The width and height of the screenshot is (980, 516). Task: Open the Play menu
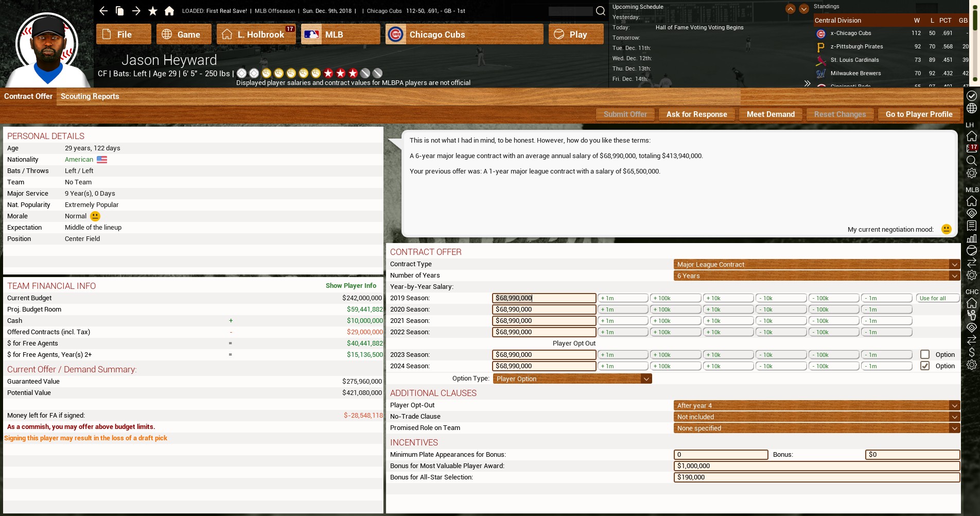coord(576,34)
